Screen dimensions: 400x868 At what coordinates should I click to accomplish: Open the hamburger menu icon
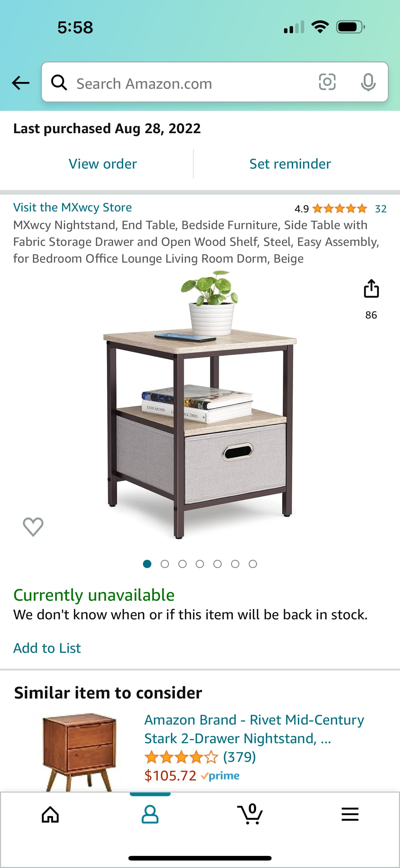pyautogui.click(x=350, y=814)
